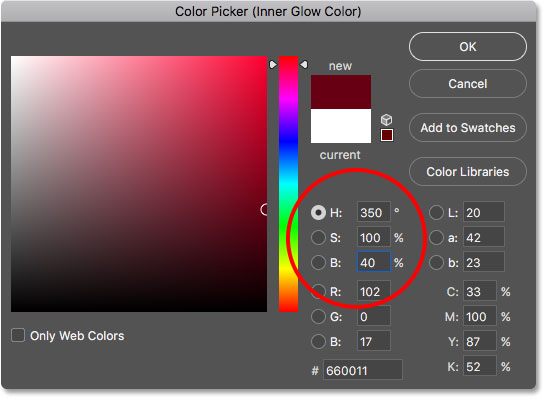Select the H hue radio button
Screen dimensions: 544x398
[x=318, y=212]
